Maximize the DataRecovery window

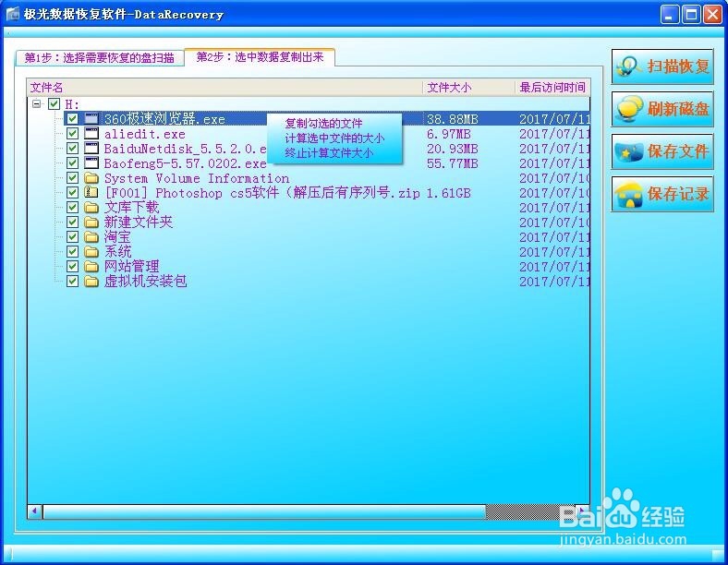[x=690, y=15]
